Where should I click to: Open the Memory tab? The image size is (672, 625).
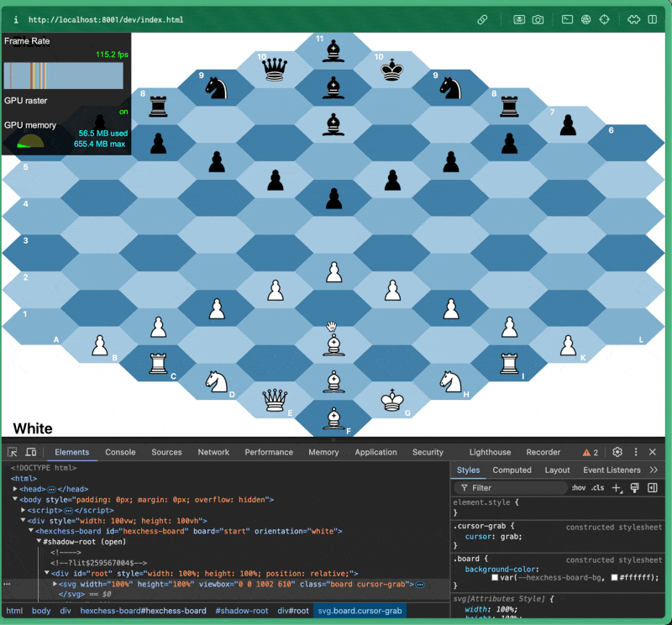point(323,452)
